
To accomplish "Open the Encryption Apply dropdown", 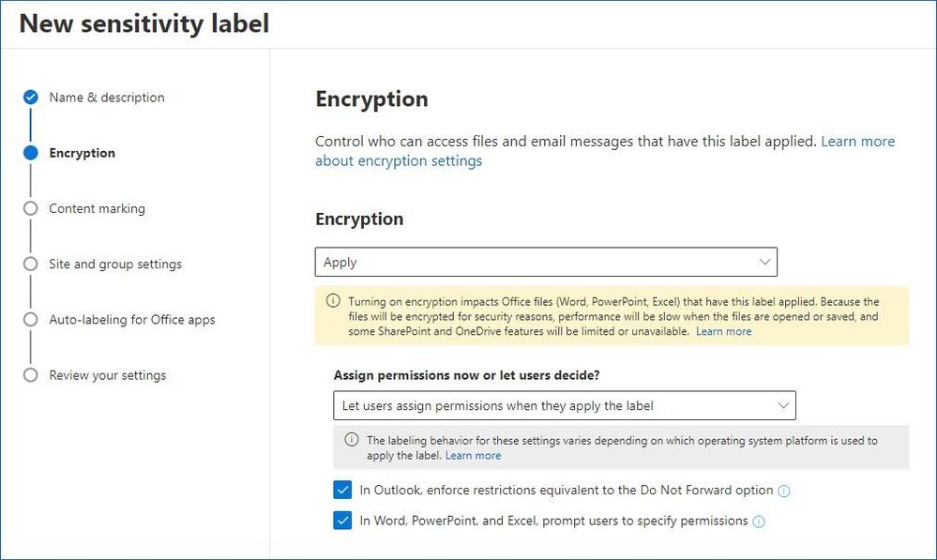I will 546,262.
